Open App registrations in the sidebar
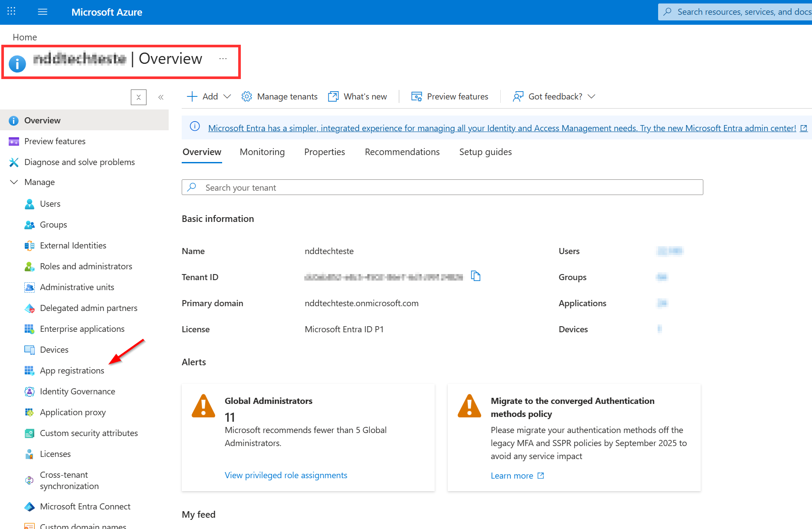This screenshot has width=812, height=529. pos(72,370)
